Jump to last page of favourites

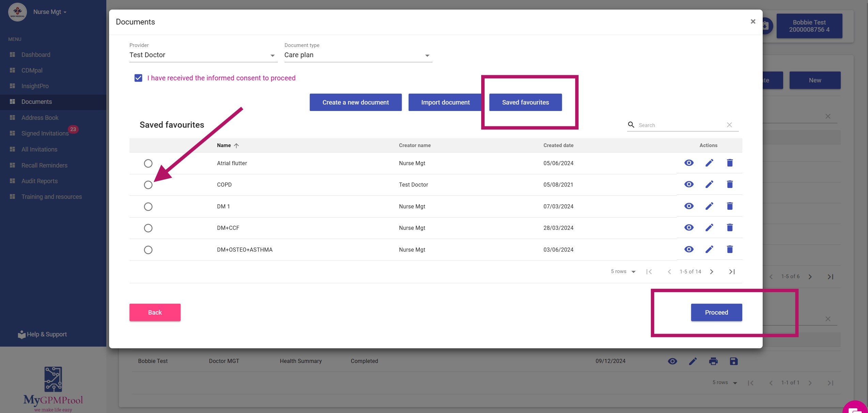732,272
